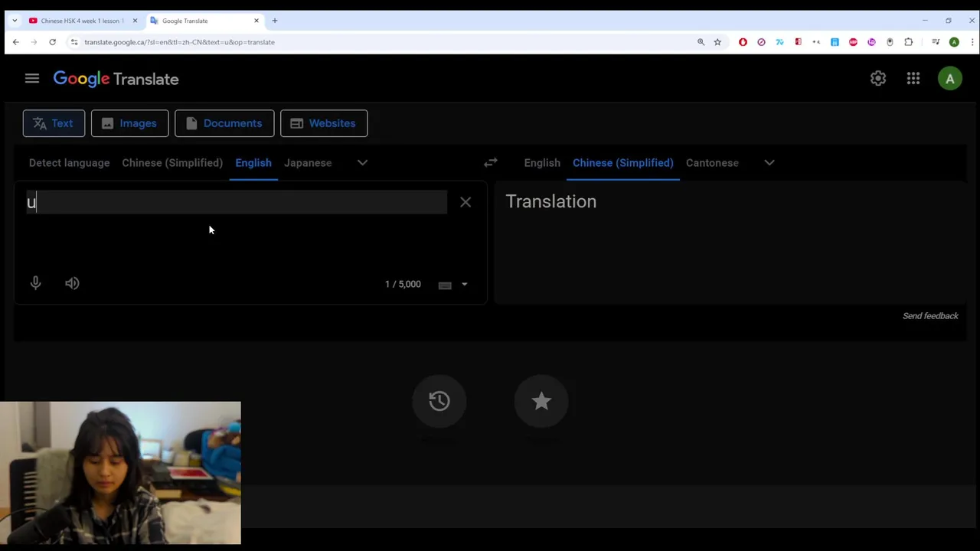Select Text translation mode
The width and height of the screenshot is (980, 551).
click(x=54, y=123)
